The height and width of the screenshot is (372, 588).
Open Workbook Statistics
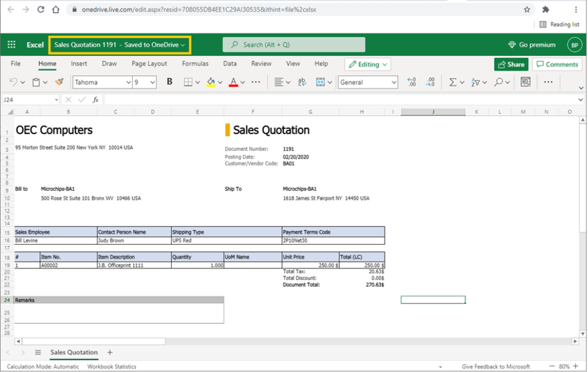112,366
